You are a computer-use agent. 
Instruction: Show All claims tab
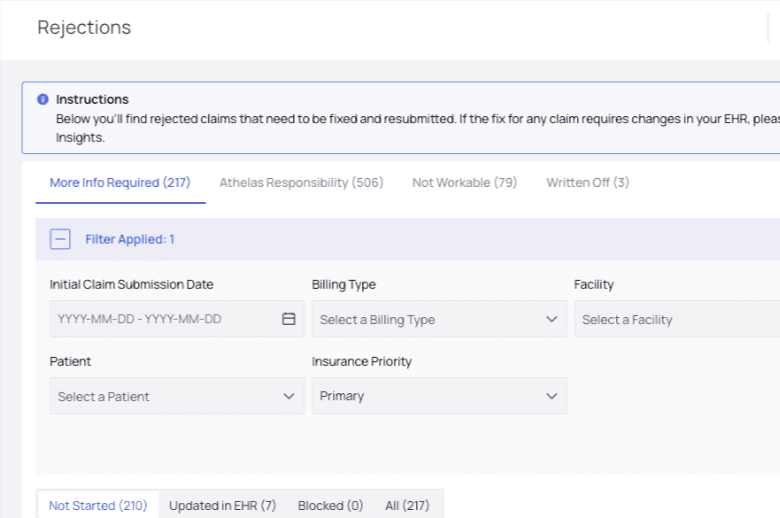[407, 506]
